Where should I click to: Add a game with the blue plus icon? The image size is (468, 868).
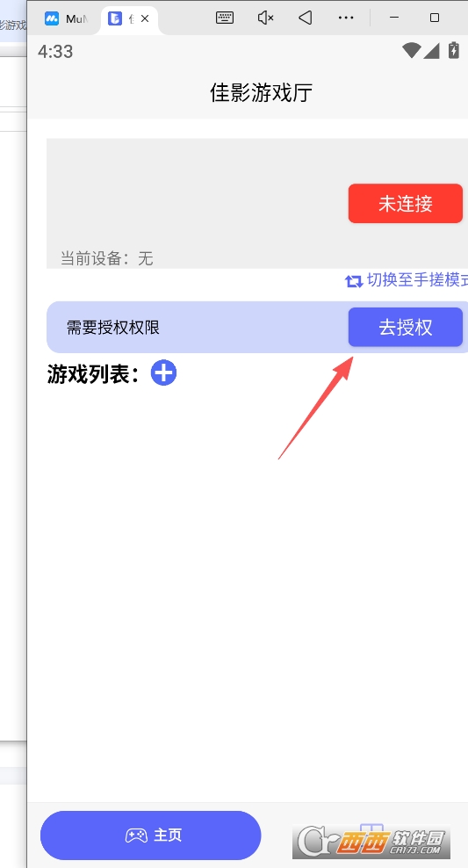click(163, 373)
